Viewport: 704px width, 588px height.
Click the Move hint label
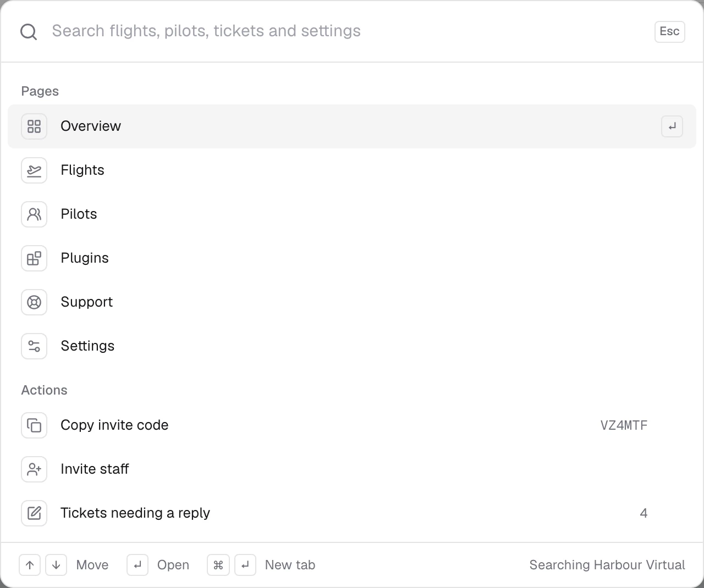(92, 565)
